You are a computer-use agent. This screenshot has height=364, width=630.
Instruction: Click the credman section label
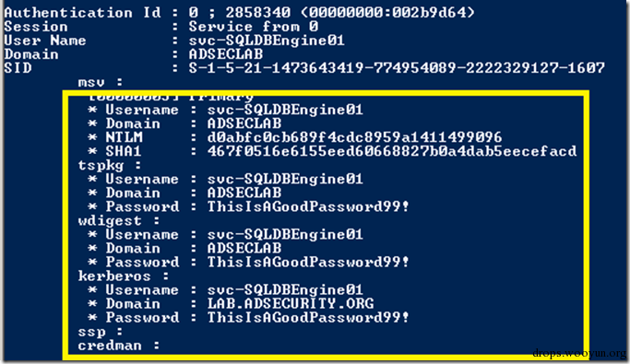pyautogui.click(x=118, y=346)
